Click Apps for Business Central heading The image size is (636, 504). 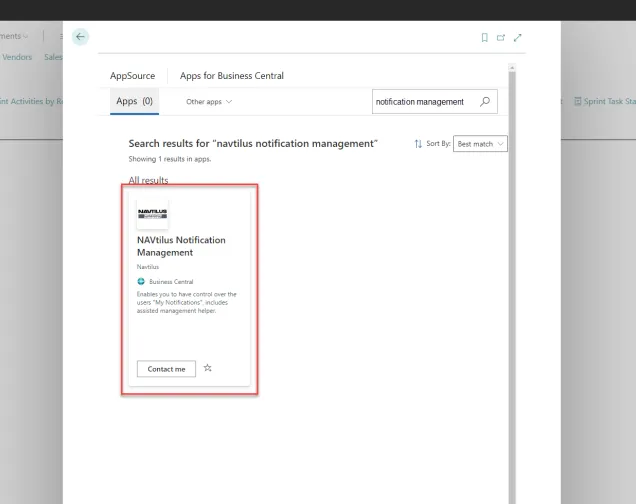232,76
